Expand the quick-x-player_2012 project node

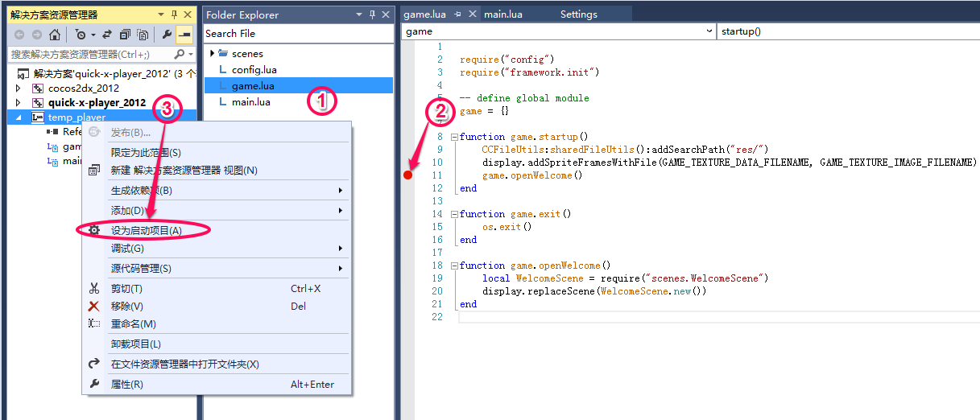(18, 102)
